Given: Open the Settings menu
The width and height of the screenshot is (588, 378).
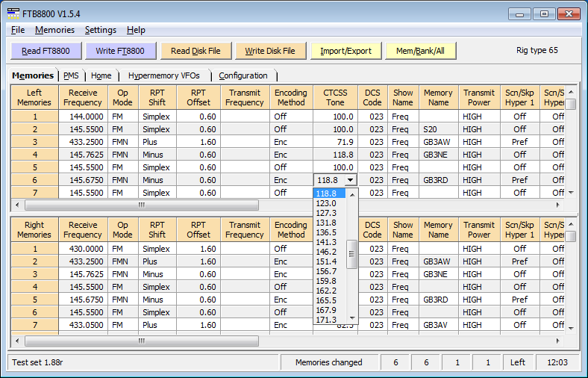Looking at the screenshot, I should (100, 30).
